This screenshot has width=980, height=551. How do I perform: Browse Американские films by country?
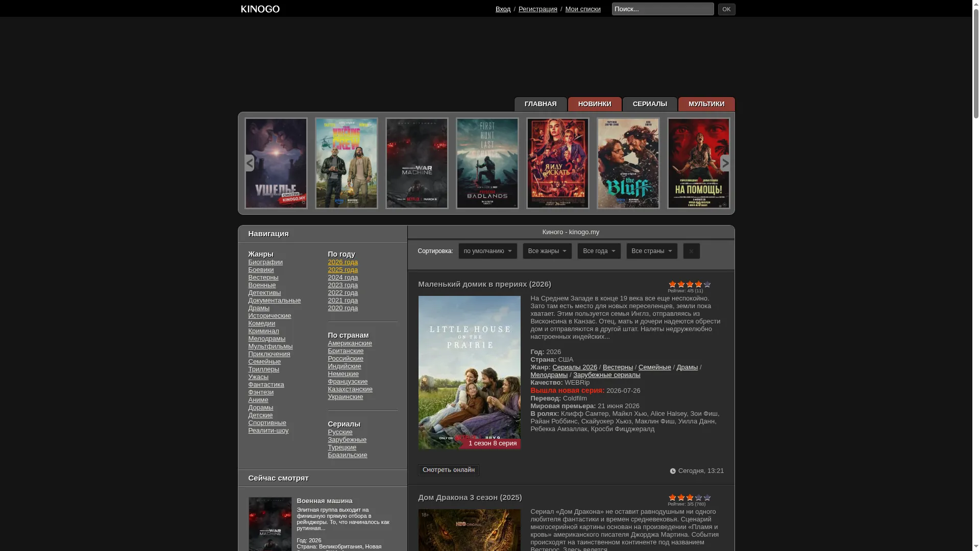pos(350,343)
